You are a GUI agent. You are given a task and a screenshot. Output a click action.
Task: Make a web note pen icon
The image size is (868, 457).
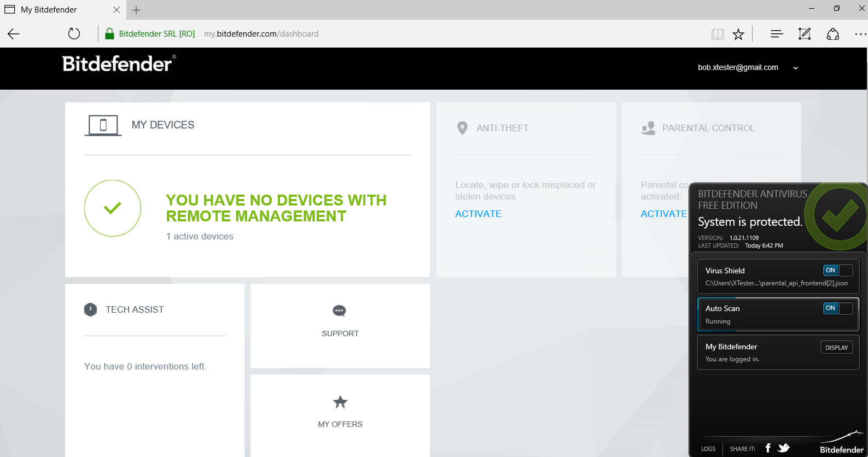(805, 34)
